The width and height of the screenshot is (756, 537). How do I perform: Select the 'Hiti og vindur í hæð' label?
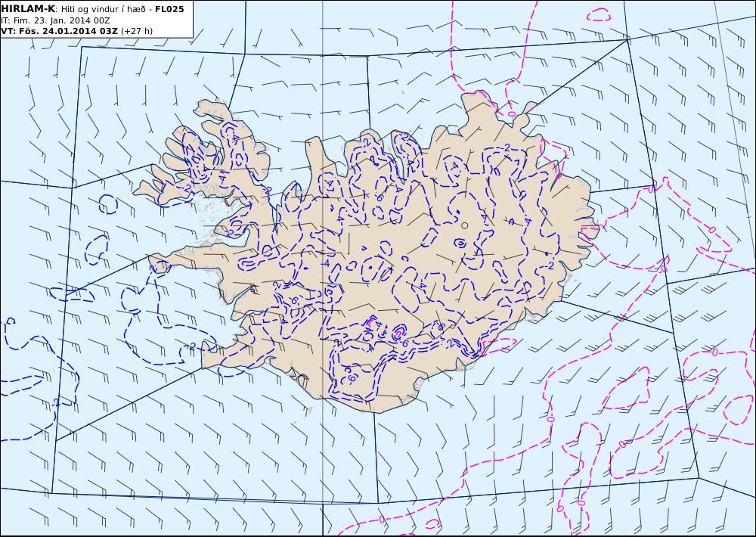click(x=104, y=9)
